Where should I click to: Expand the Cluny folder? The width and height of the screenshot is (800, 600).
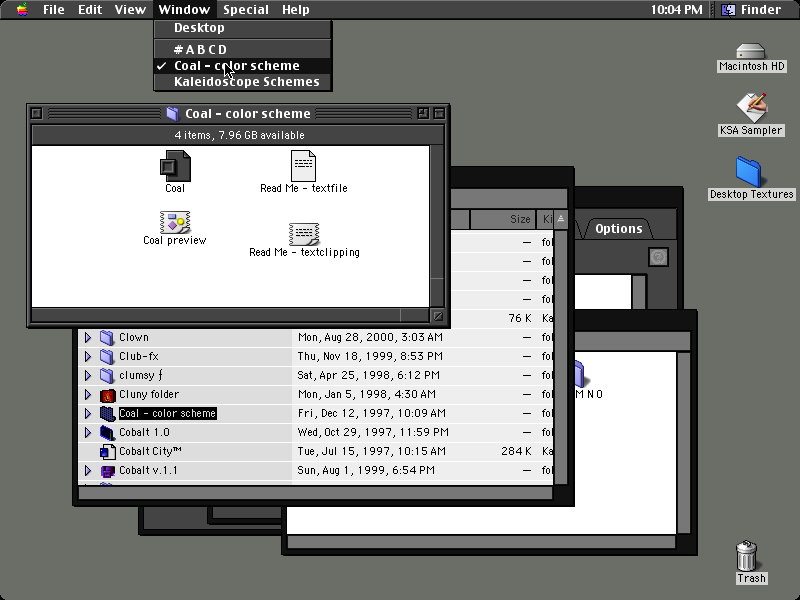pyautogui.click(x=88, y=394)
